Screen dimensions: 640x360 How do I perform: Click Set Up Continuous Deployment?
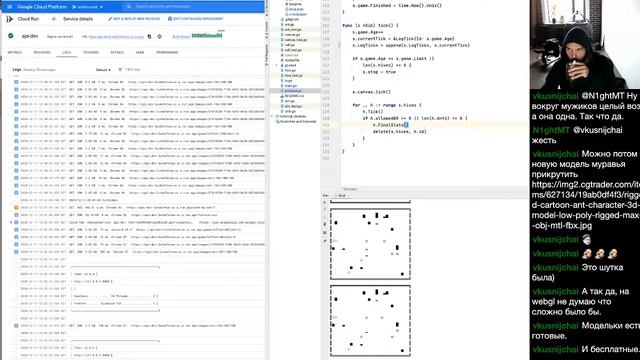click(196, 19)
